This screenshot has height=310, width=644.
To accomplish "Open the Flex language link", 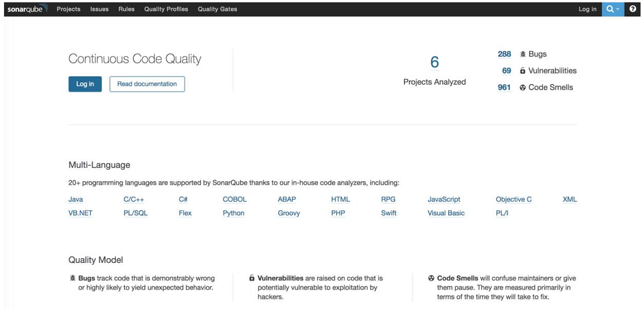I will [185, 213].
